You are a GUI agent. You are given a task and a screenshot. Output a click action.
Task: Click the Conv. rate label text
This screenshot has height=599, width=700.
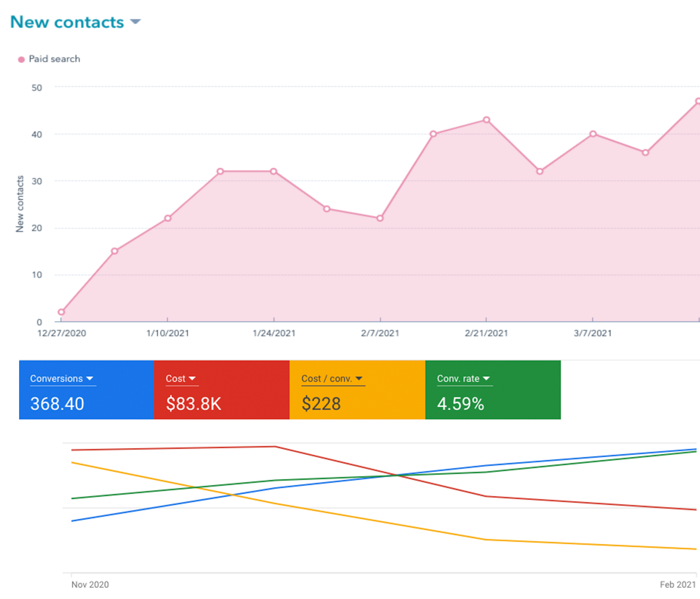(458, 378)
